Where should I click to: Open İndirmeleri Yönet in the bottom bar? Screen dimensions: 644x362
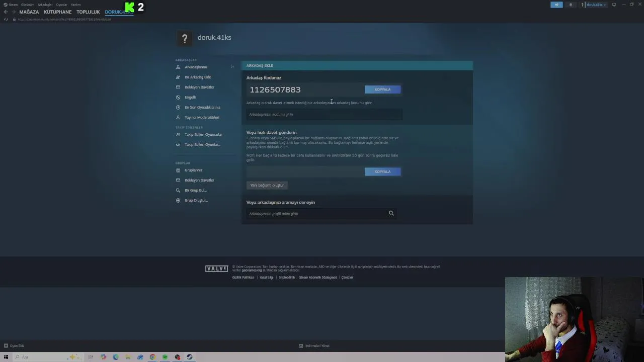coord(314,345)
